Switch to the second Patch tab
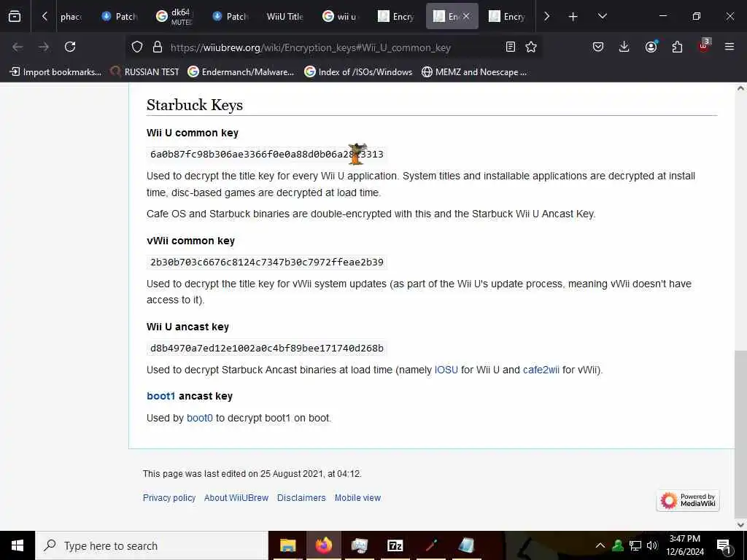This screenshot has height=560, width=747. pos(231,16)
